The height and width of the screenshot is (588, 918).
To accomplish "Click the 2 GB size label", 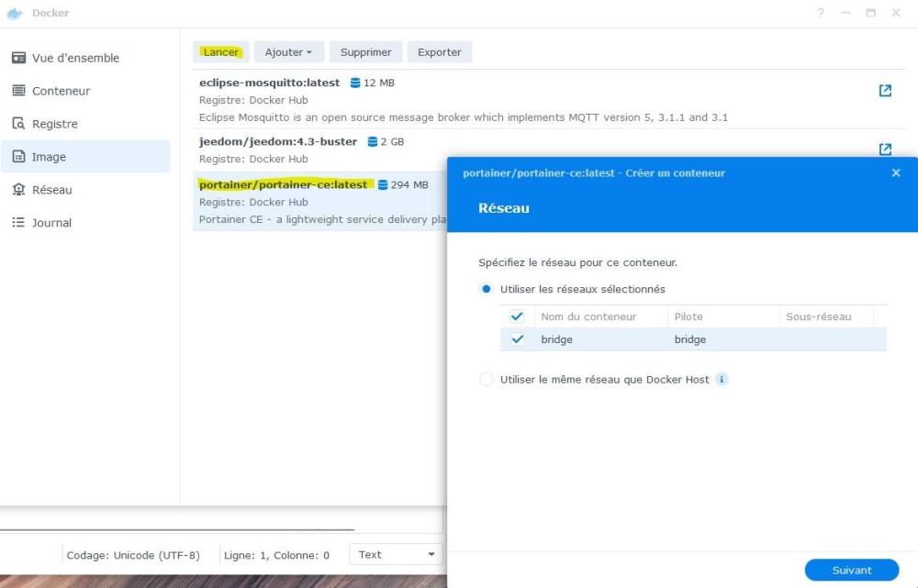I will [392, 141].
